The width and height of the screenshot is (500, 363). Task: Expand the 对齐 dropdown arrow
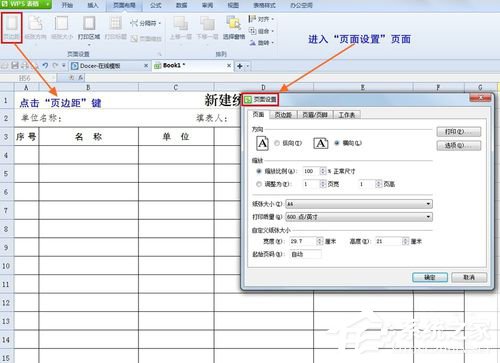click(272, 19)
